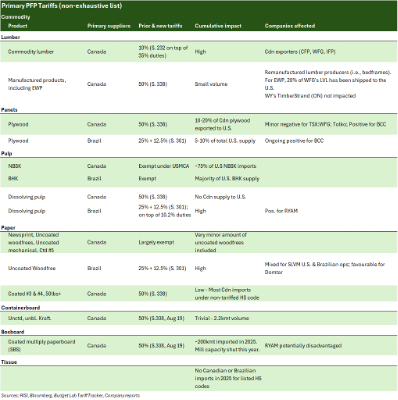Click '~70% of U.S NBSK imports' cell

click(225, 166)
